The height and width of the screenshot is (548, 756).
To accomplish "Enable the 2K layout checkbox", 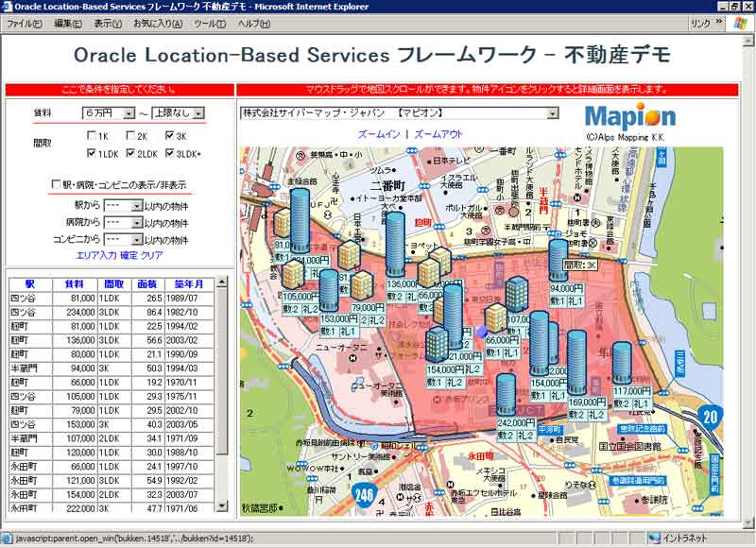I will tap(130, 135).
